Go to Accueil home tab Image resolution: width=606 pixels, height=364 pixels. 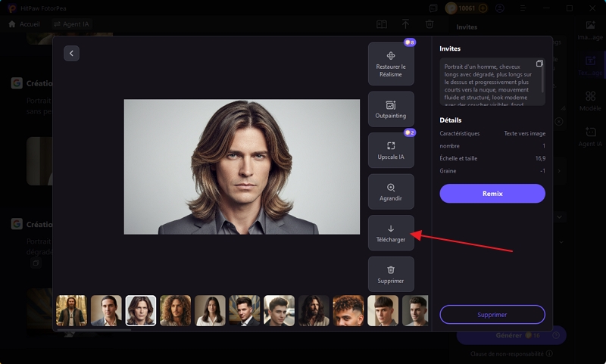coord(24,24)
